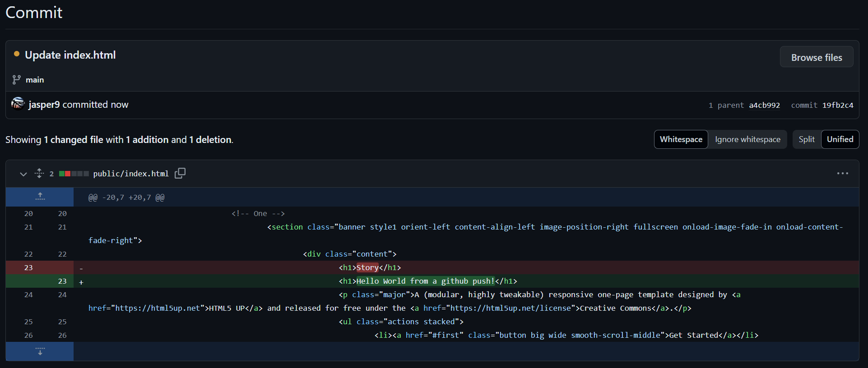This screenshot has height=368, width=868.
Task: Select the Whitespace option
Action: [681, 139]
